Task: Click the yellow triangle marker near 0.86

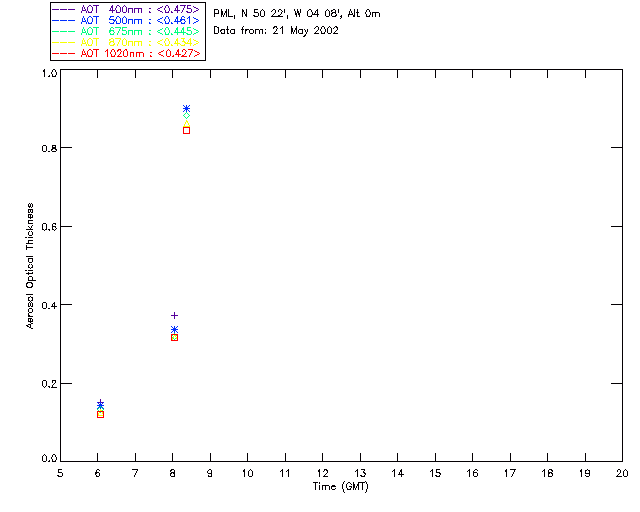Action: 187,123
